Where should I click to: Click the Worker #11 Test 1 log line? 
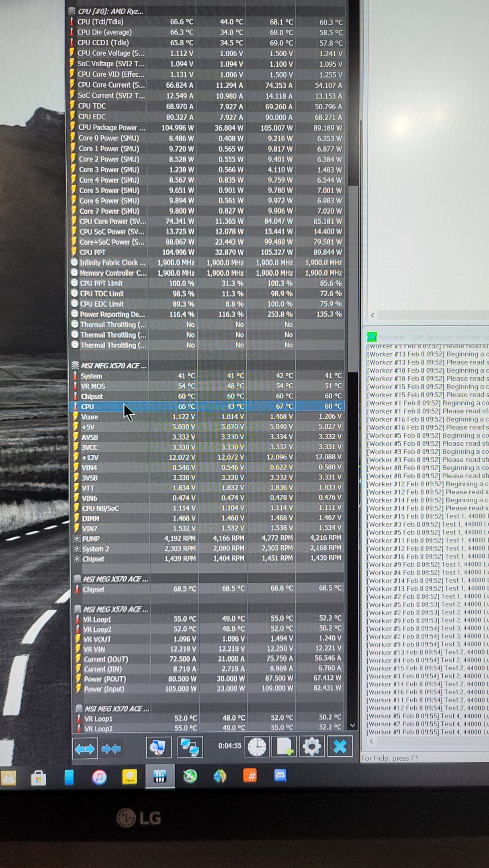pyautogui.click(x=428, y=540)
